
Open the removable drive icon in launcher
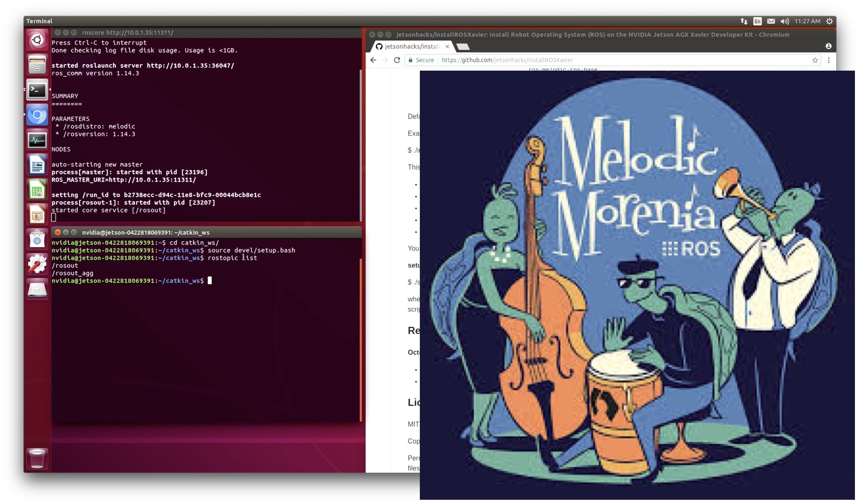tap(37, 289)
